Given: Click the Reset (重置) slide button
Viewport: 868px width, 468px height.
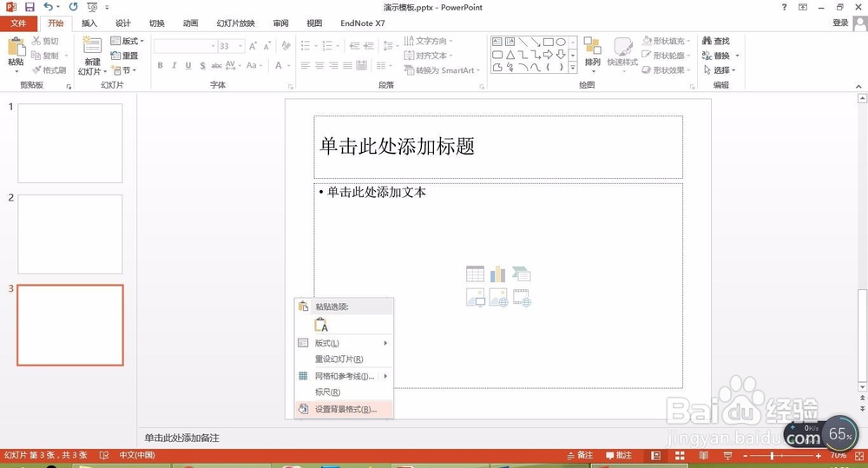Looking at the screenshot, I should coord(124,56).
